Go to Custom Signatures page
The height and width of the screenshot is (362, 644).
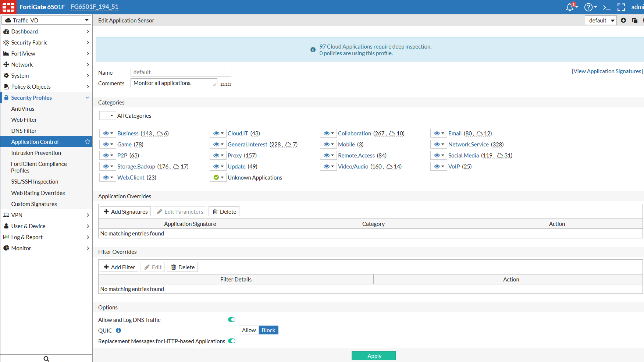(46, 204)
